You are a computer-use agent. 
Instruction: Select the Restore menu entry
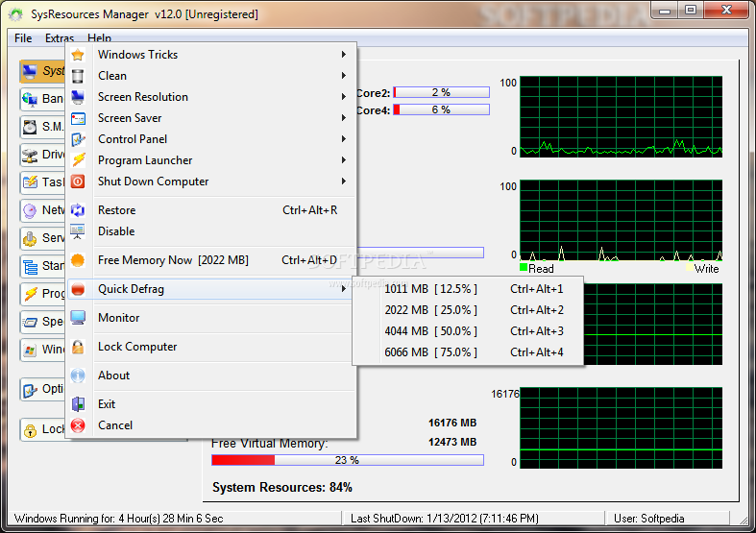212,210
